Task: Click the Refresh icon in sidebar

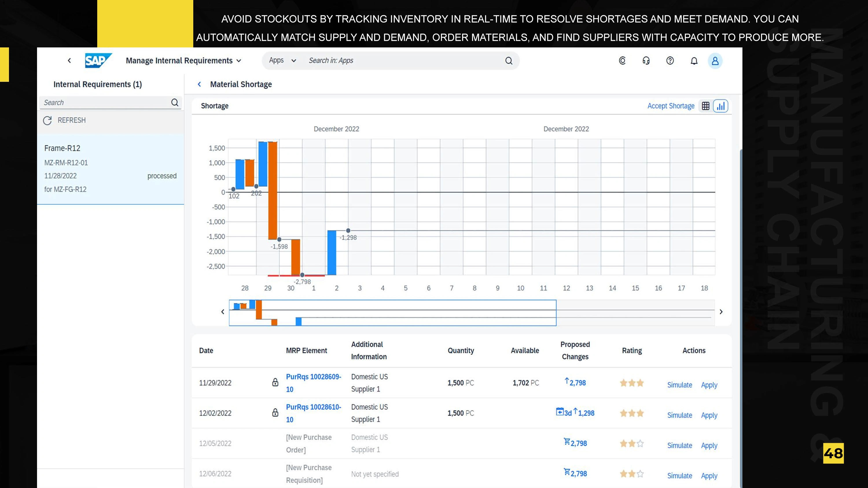Action: 47,121
